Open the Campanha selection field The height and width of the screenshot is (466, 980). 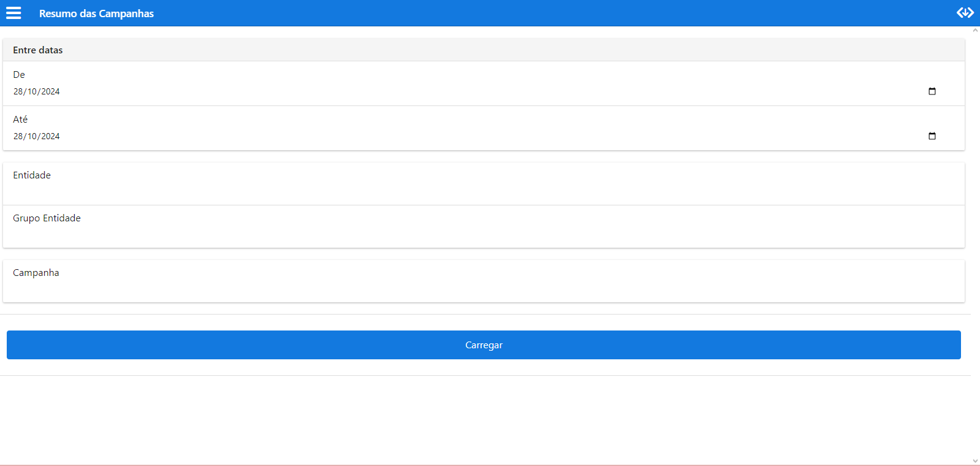pyautogui.click(x=484, y=281)
